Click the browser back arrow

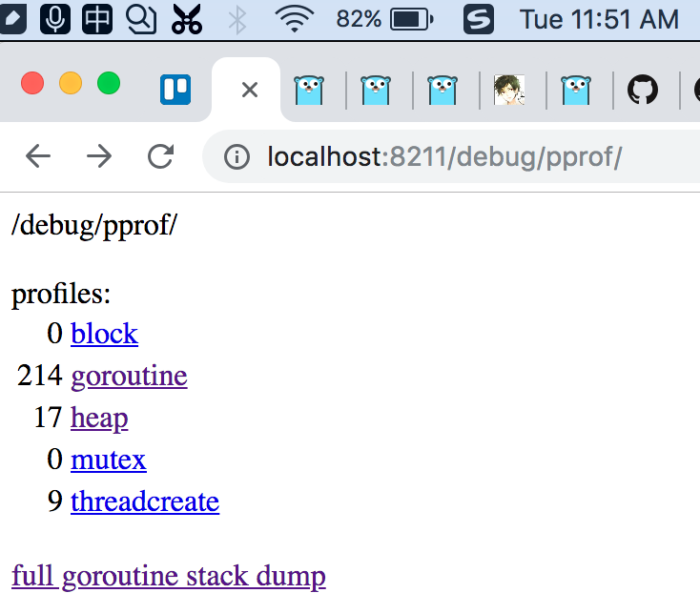[x=38, y=156]
